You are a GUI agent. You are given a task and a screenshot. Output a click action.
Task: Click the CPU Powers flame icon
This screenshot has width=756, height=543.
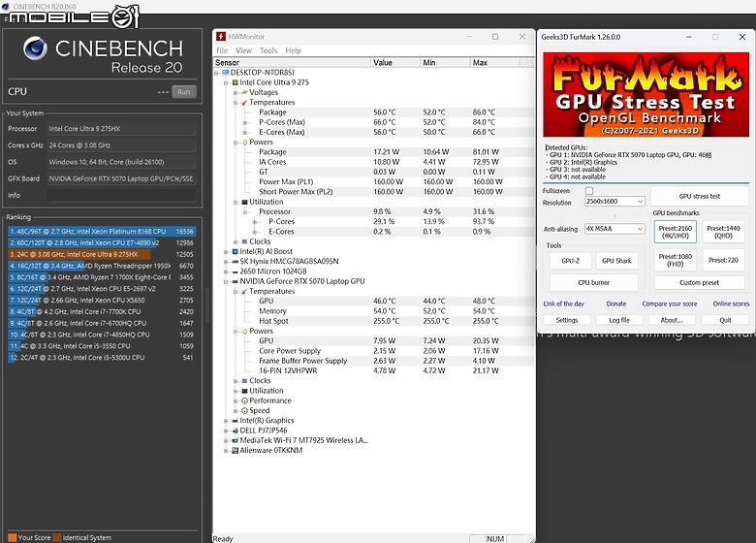coord(244,143)
